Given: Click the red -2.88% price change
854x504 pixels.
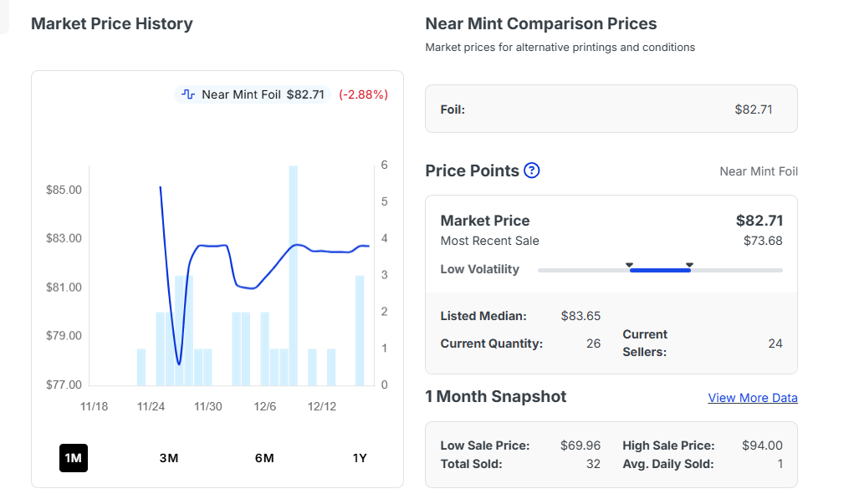Looking at the screenshot, I should 363,94.
